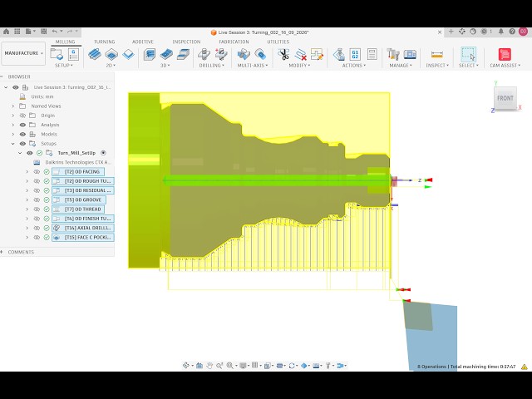This screenshot has width=532, height=399.
Task: Collapse the Setups folder
Action: pyautogui.click(x=13, y=144)
